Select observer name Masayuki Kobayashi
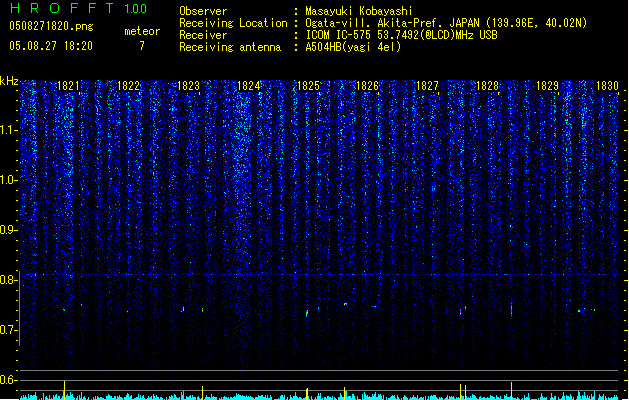This screenshot has width=629, height=400. coord(359,11)
